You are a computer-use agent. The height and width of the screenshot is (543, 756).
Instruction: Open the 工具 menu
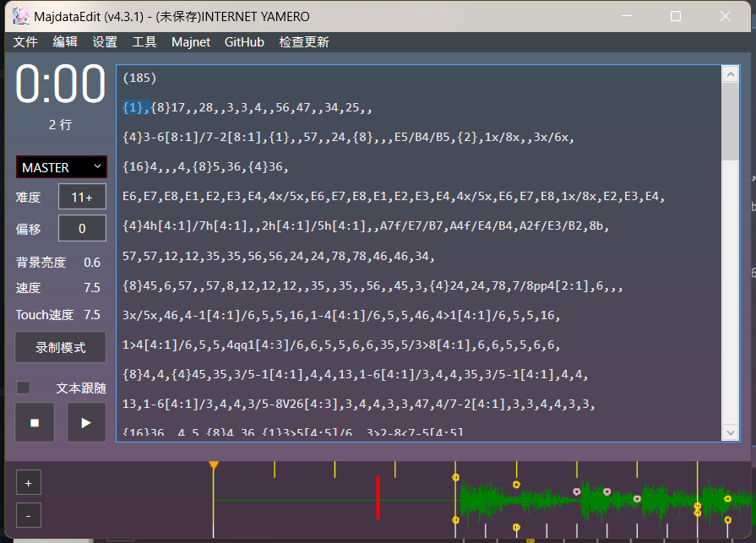[x=144, y=42]
